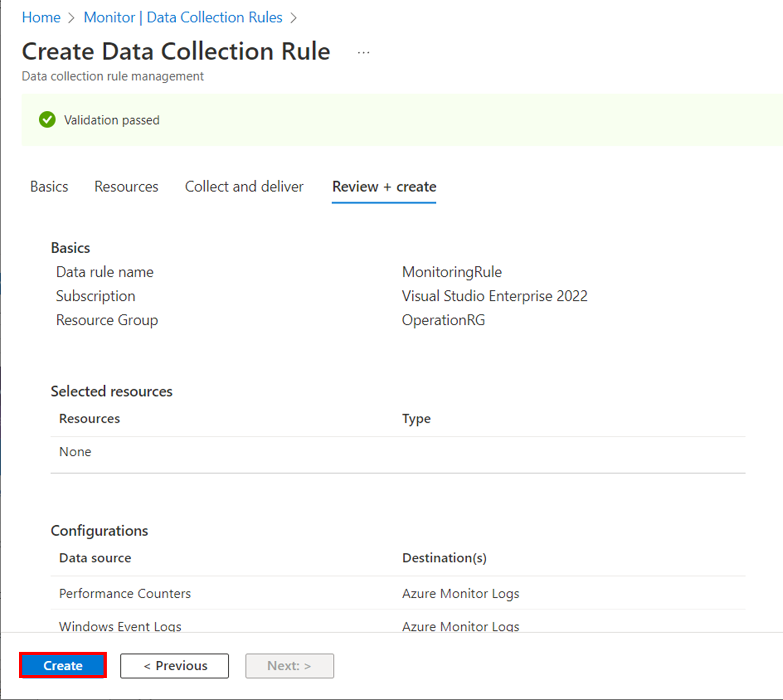Image resolution: width=783 pixels, height=700 pixels.
Task: Select the Review + create tab
Action: click(x=383, y=186)
